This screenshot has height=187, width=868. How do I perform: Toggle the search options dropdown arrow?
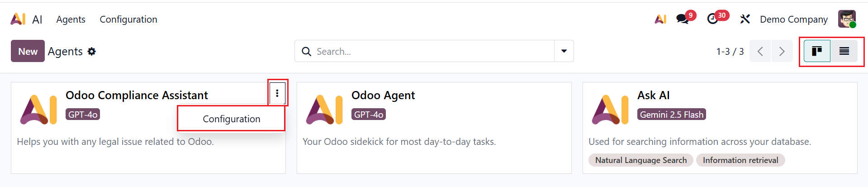[x=564, y=51]
